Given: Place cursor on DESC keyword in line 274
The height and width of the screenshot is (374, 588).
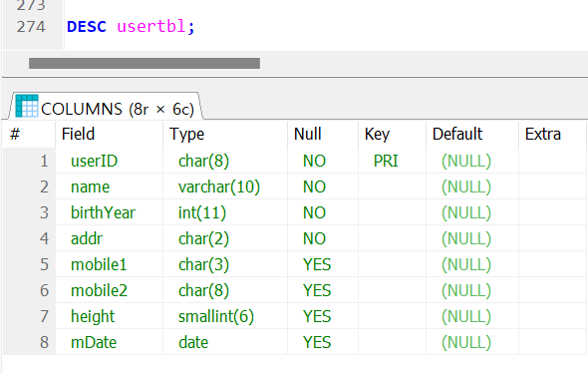Looking at the screenshot, I should tap(87, 27).
